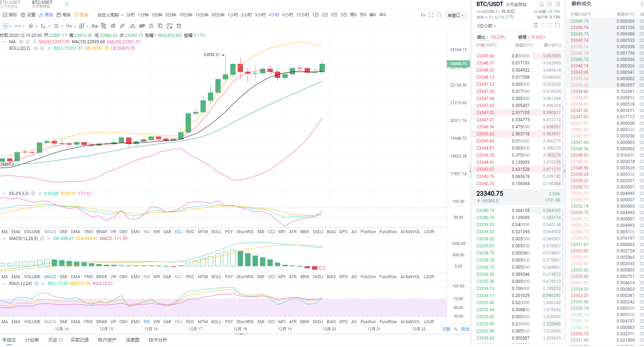Switch to the 深度图 depth chart tab
This screenshot has height=347, width=644.
click(x=132, y=340)
